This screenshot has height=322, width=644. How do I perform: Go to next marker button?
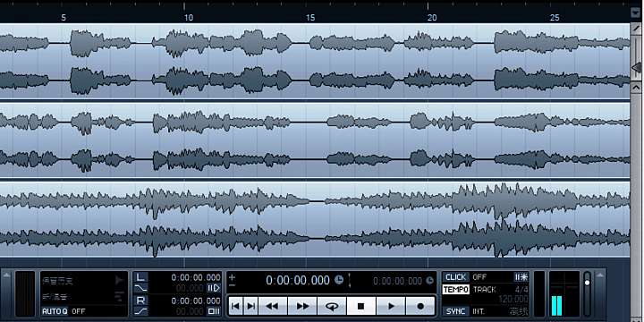tap(251, 306)
